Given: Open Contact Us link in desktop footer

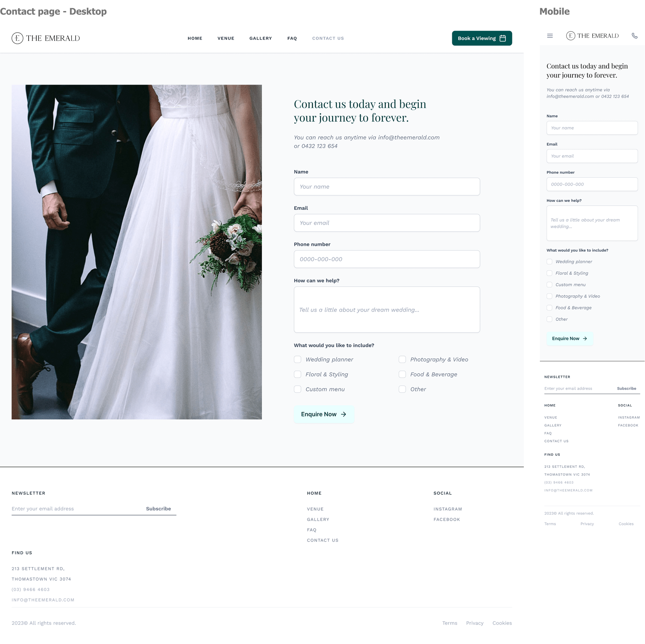Looking at the screenshot, I should (322, 540).
